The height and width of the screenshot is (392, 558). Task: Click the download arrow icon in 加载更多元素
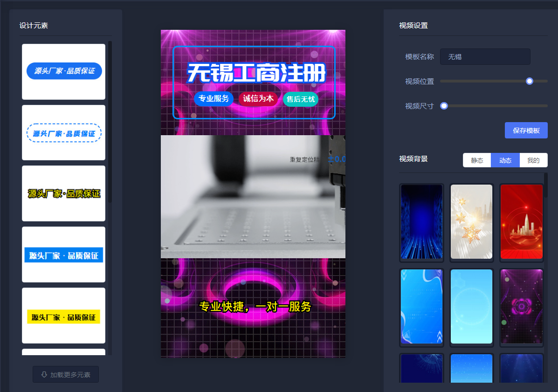[44, 375]
